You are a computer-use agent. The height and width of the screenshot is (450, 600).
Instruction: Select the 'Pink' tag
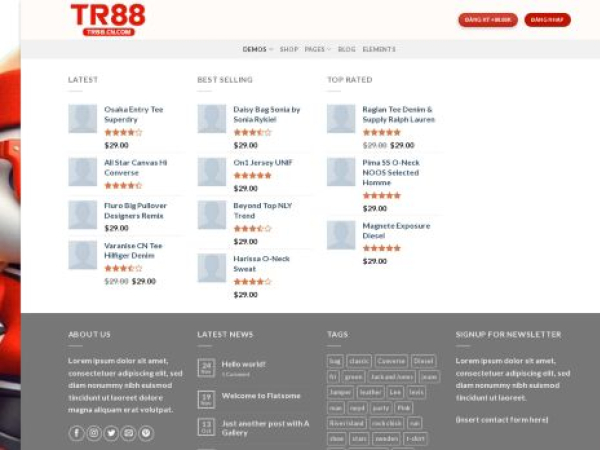403,408
